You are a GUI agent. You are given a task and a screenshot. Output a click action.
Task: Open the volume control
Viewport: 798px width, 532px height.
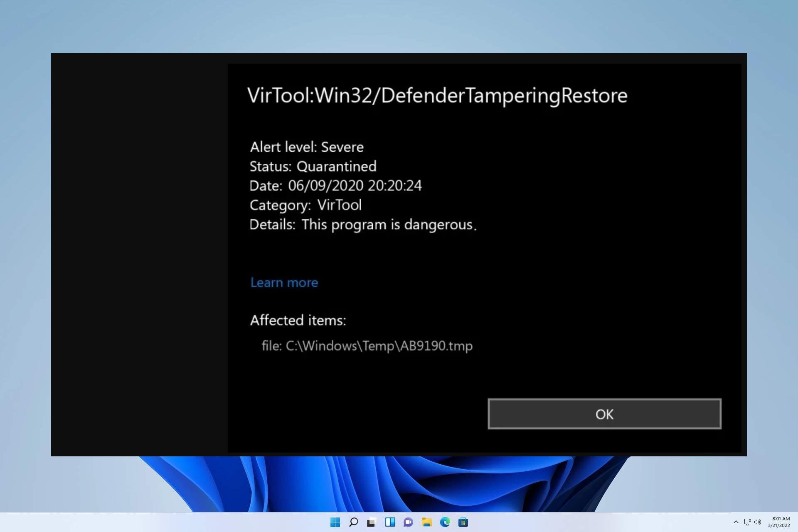tap(758, 522)
